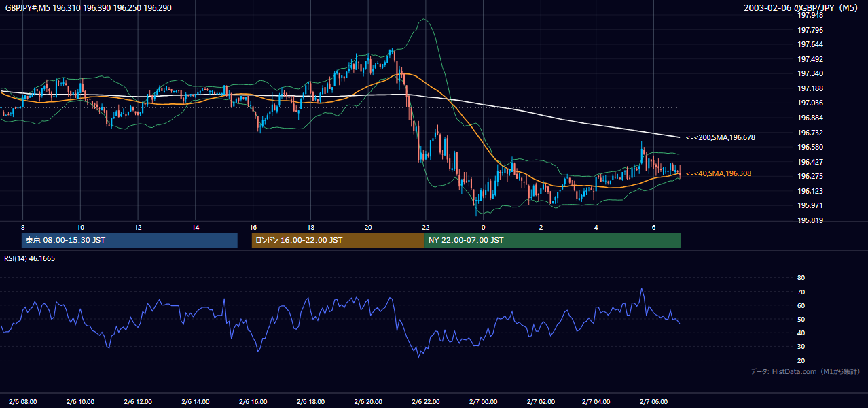
Task: Click hour tick 8 under price chart
Action: (22, 228)
